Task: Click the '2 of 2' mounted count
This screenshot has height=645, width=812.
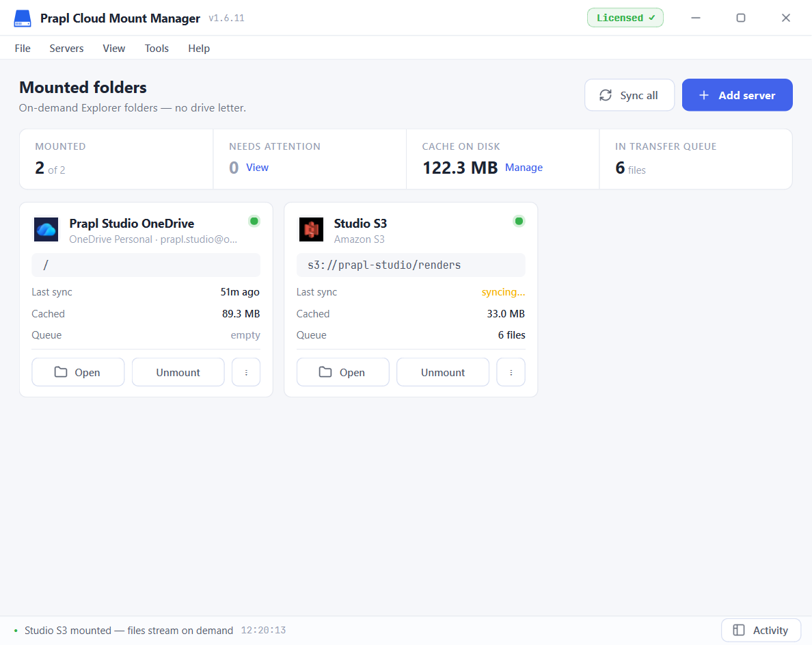Action: [50, 168]
